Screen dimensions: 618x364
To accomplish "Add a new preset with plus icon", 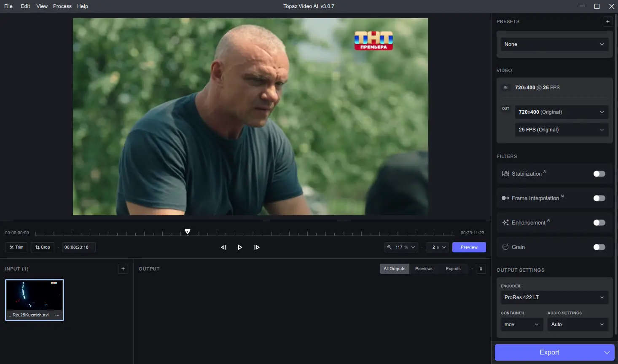I will coord(607,21).
